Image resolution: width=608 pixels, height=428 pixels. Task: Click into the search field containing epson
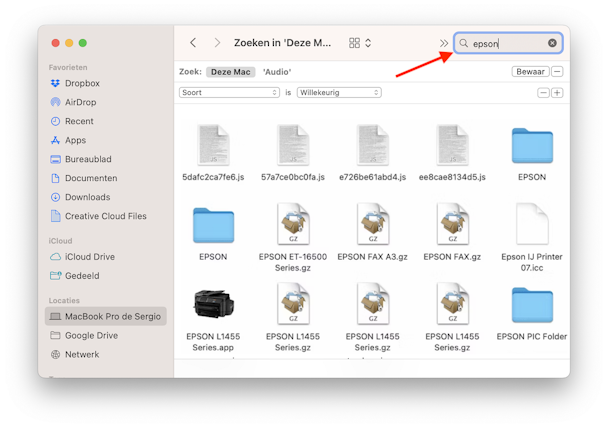point(508,43)
